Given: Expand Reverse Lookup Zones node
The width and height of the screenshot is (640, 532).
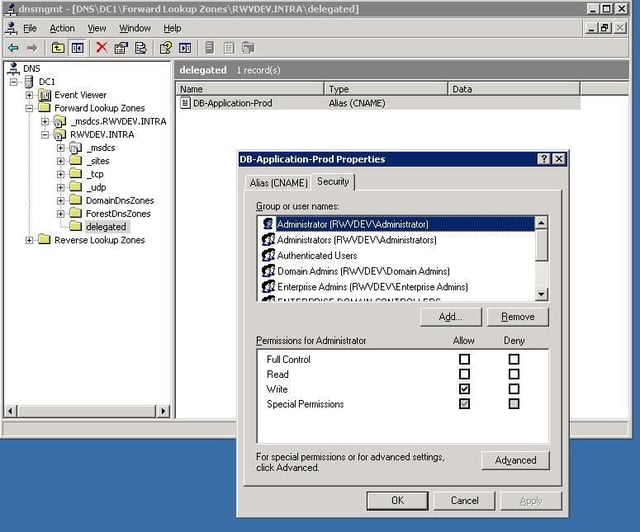Looking at the screenshot, I should coord(29,240).
